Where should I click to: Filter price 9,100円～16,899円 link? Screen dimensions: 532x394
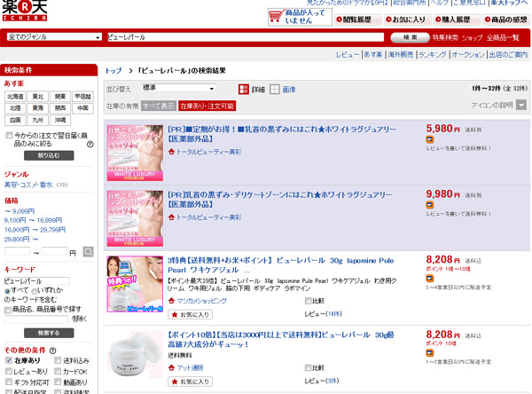click(x=34, y=220)
